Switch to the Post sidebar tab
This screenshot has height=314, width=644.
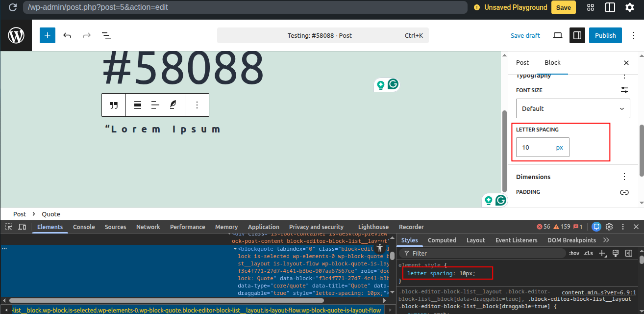(x=522, y=62)
